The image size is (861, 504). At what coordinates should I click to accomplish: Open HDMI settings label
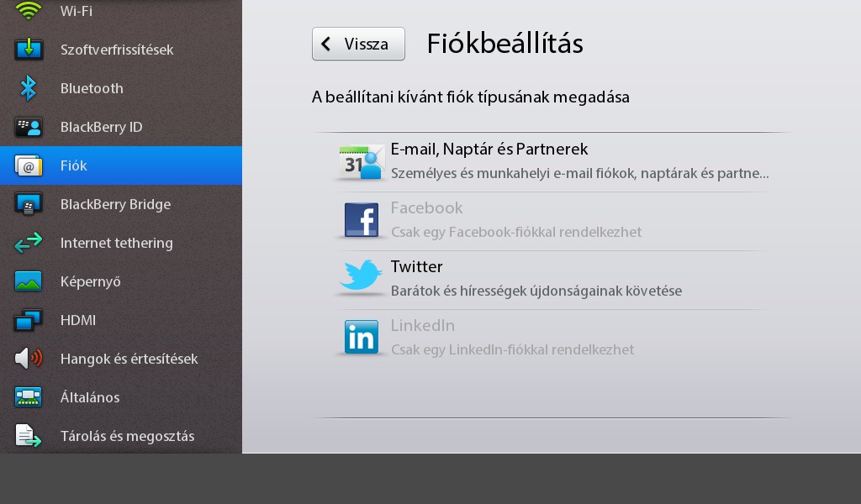pyautogui.click(x=78, y=320)
